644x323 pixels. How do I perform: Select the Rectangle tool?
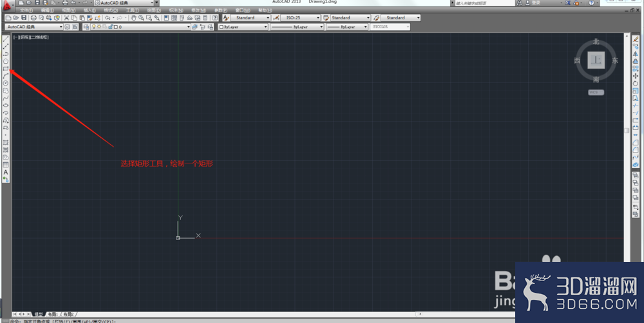click(6, 69)
